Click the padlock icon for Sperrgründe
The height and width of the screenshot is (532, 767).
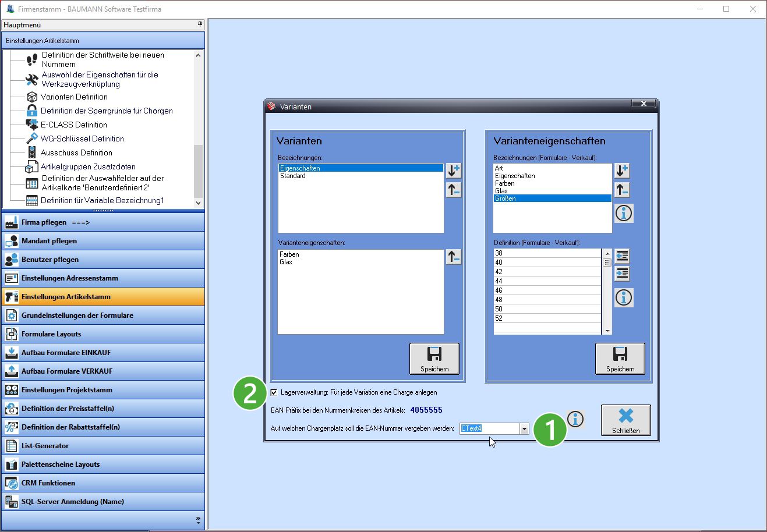click(x=32, y=111)
